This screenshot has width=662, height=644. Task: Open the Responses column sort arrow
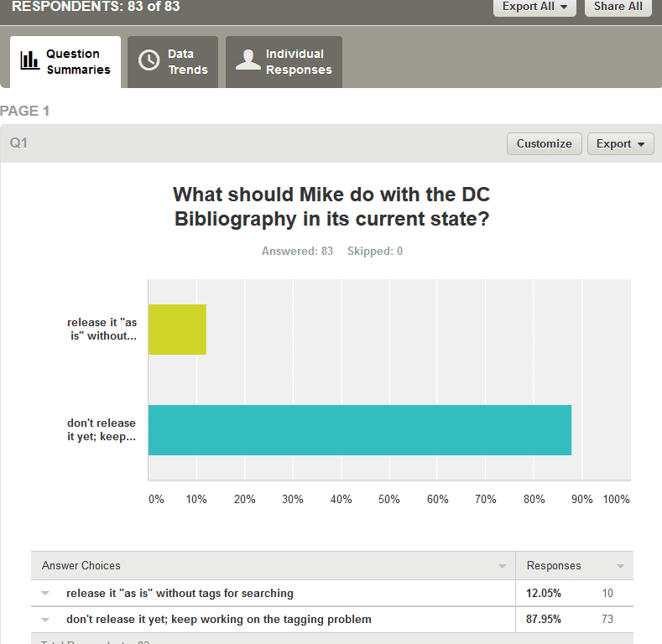620,566
